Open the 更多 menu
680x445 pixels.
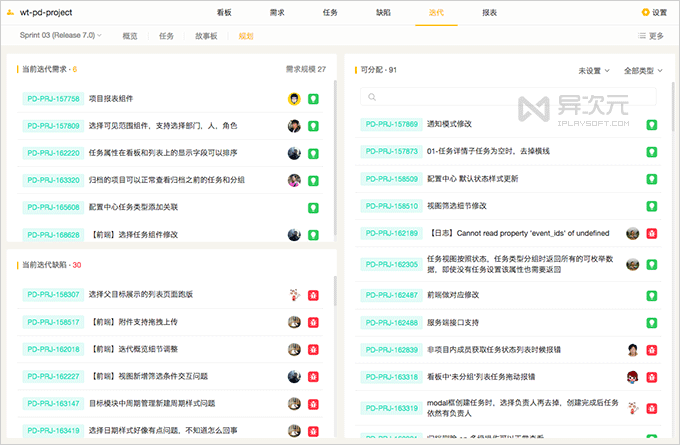click(x=651, y=36)
